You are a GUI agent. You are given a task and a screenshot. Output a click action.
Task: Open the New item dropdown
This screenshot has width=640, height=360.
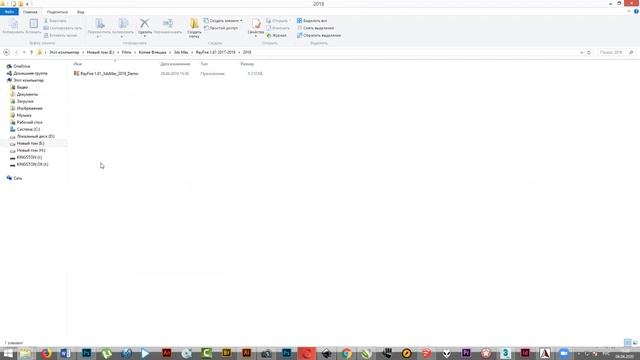tap(223, 20)
